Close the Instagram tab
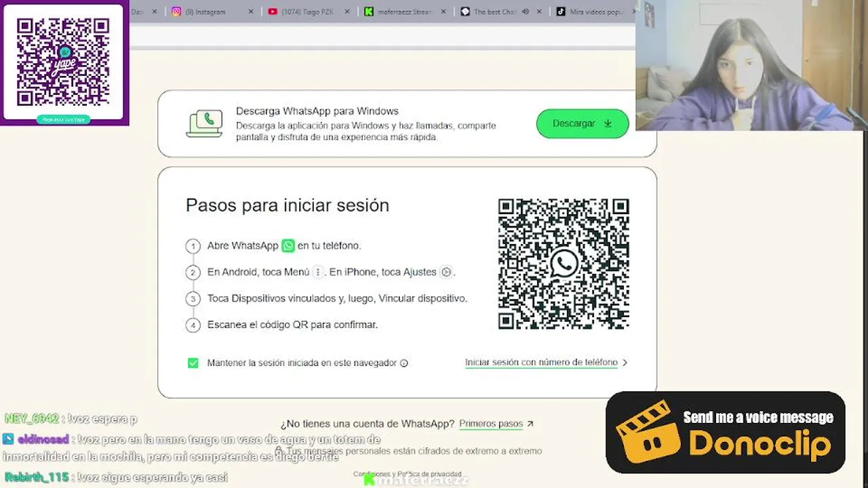Viewport: 868px width, 488px height. (x=251, y=12)
